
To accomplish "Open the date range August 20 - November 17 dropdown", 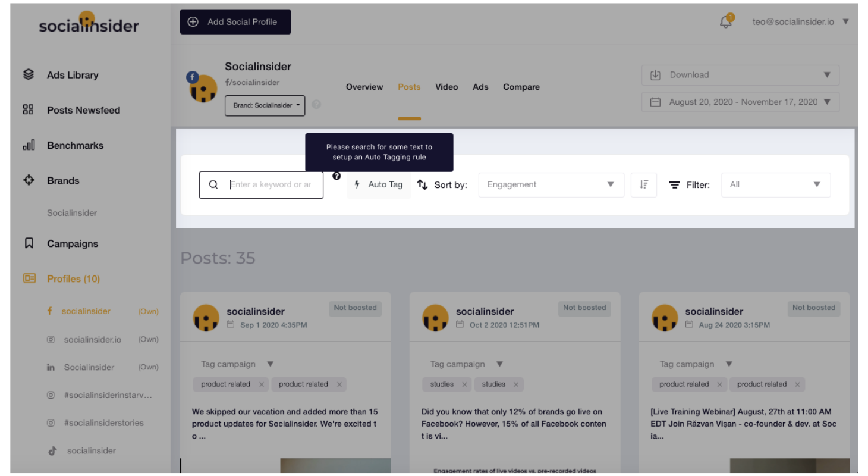I will 740,102.
